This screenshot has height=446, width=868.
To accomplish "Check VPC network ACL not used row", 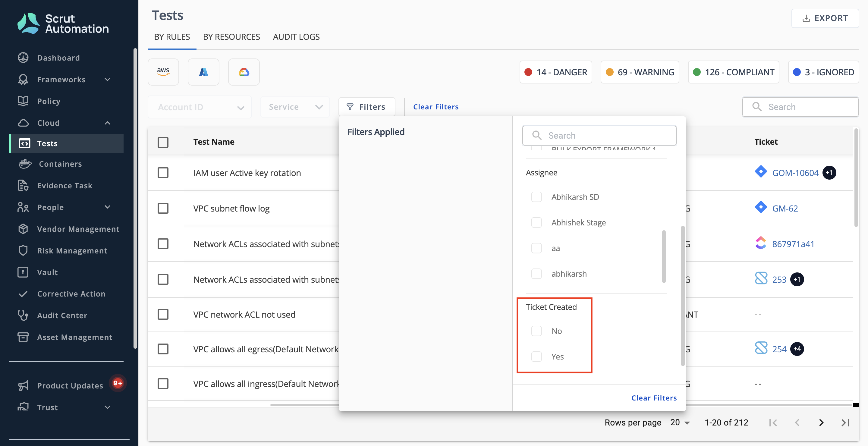I will 163,315.
